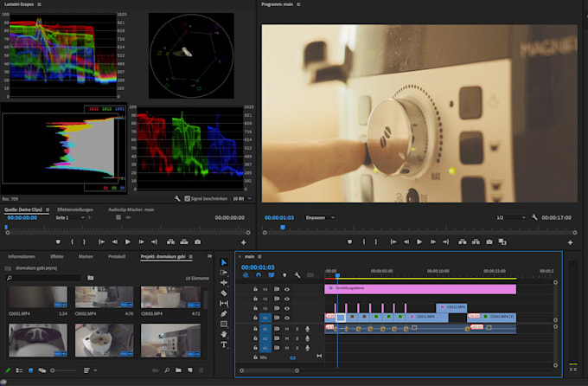588x386 pixels.
Task: Expand hidden panel tabs chevron
Action: (x=209, y=256)
